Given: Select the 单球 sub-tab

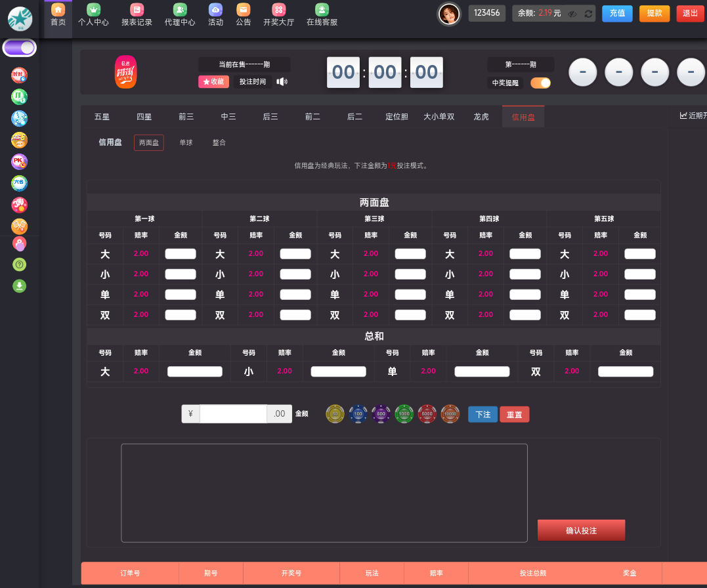Looking at the screenshot, I should (x=186, y=142).
